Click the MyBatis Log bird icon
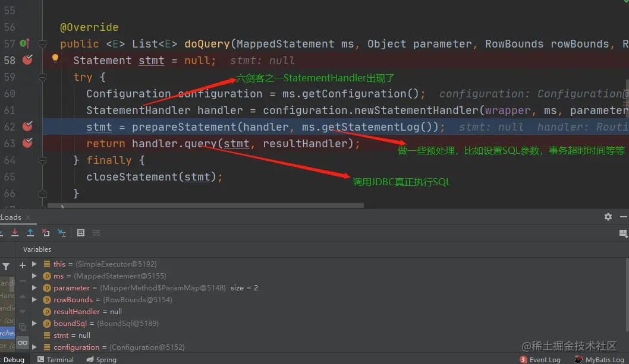Screen dimensions: 629x364 click(578, 359)
